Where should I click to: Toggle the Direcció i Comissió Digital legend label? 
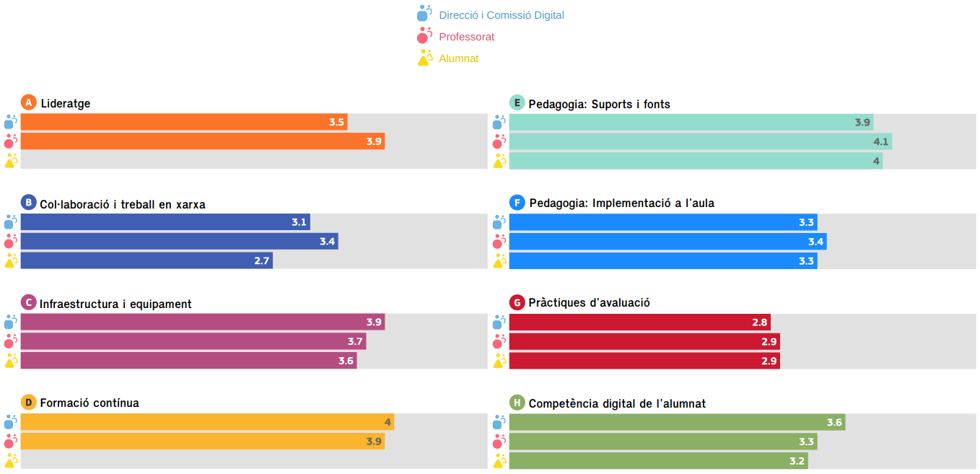(502, 15)
